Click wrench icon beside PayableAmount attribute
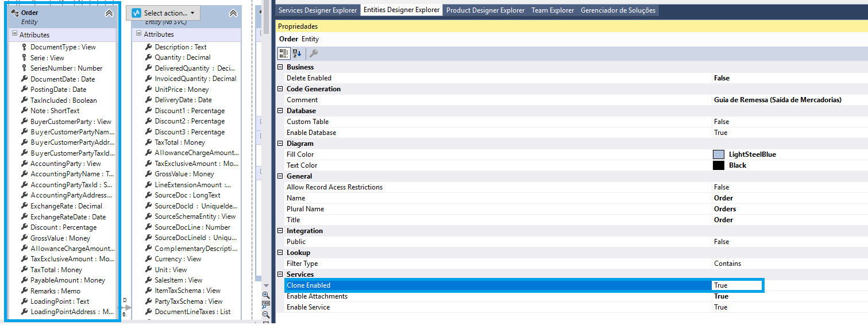Screen dimensions: 868x325 (24, 280)
